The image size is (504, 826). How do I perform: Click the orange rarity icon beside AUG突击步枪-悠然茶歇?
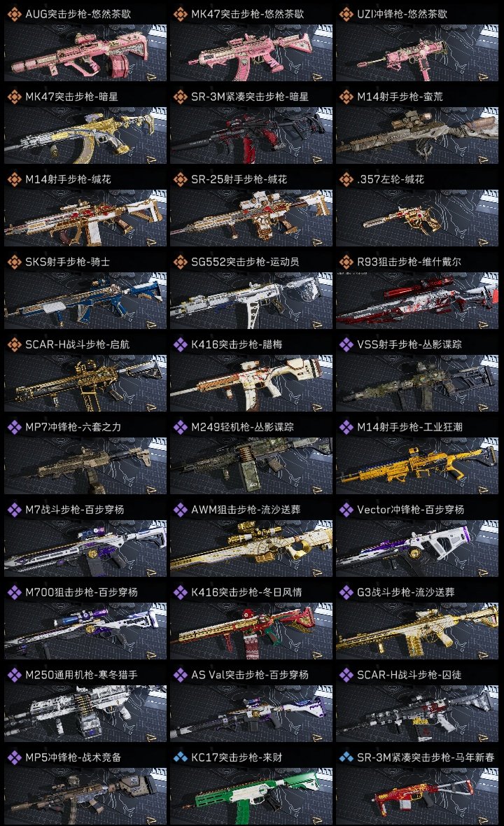click(x=14, y=14)
